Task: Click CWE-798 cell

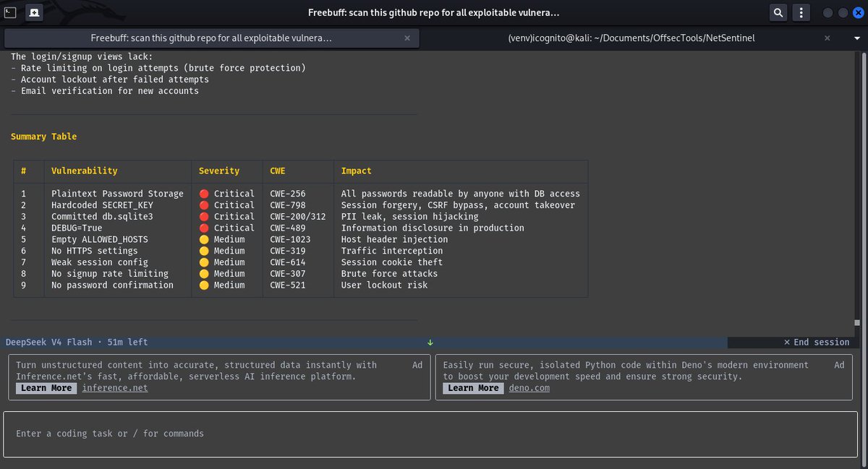Action: [x=287, y=205]
